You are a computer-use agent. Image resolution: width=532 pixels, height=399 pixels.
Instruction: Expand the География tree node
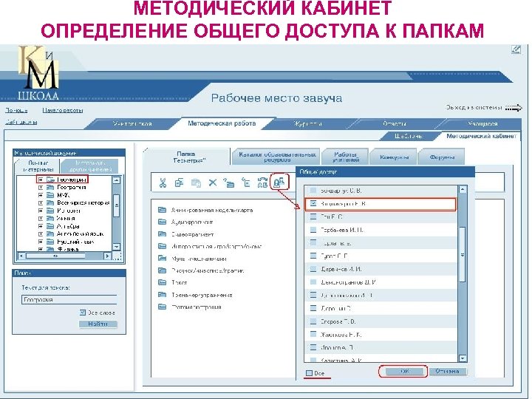[41, 187]
